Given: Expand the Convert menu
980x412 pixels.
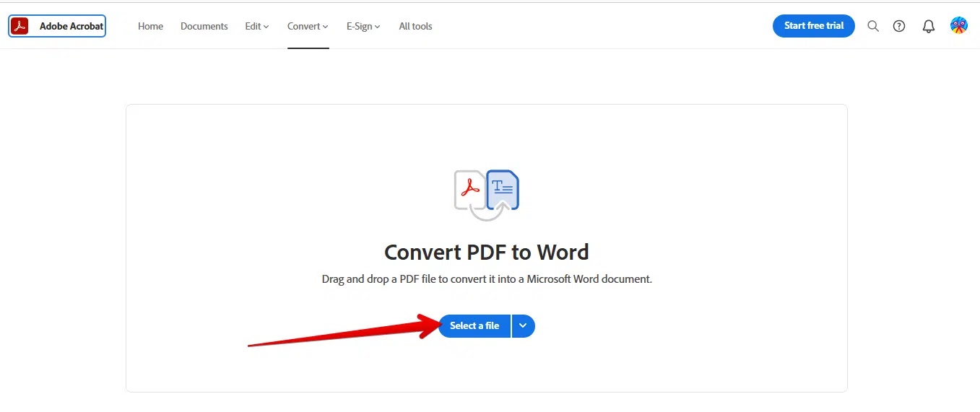Looking at the screenshot, I should point(308,26).
